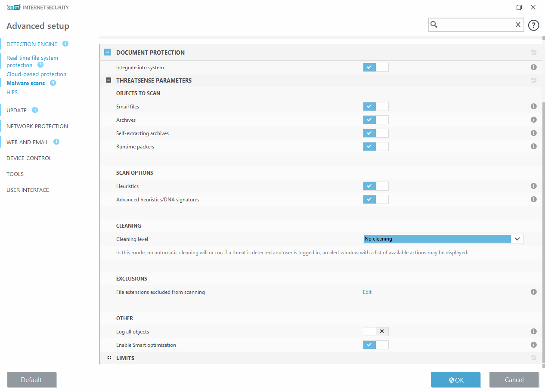Click the info icon for Email files
Screen dimensions: 545x392
pyautogui.click(x=533, y=106)
